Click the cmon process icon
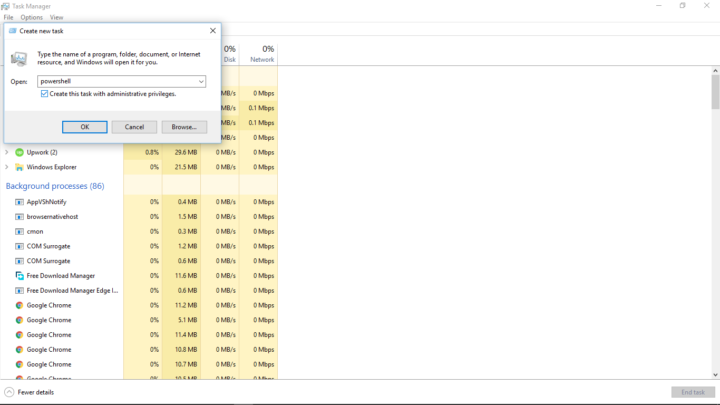This screenshot has height=405, width=720. [x=19, y=231]
